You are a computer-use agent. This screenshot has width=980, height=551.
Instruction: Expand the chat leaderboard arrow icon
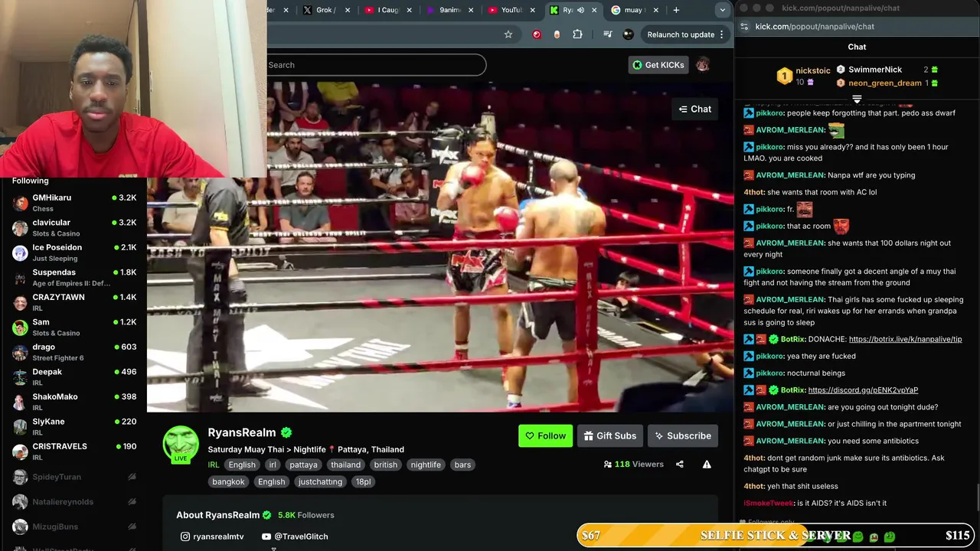click(x=857, y=99)
